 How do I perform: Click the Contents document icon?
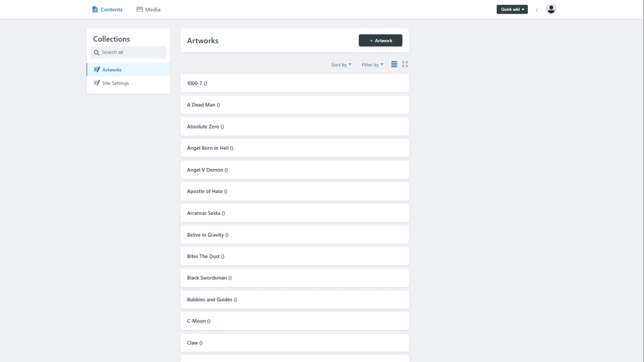pyautogui.click(x=95, y=9)
